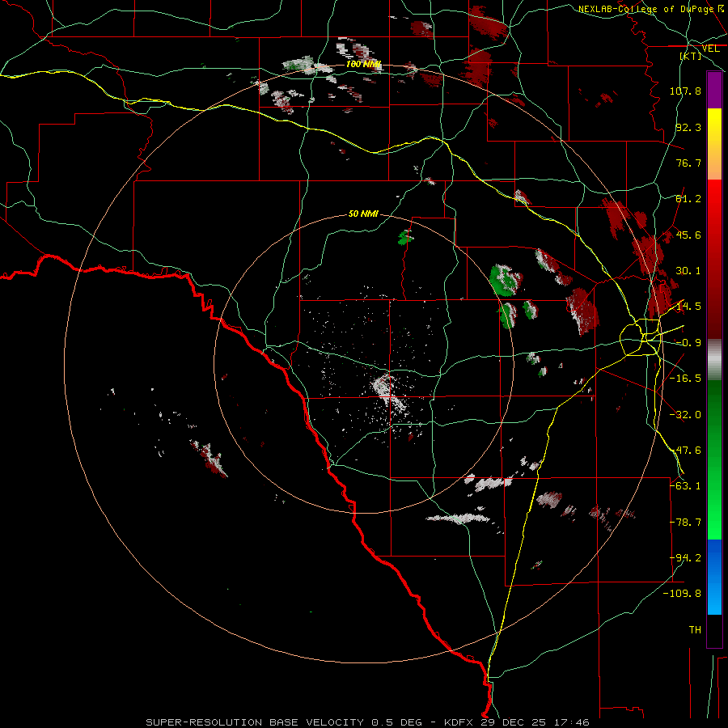Click the 50 NMI range ring label

[363, 214]
